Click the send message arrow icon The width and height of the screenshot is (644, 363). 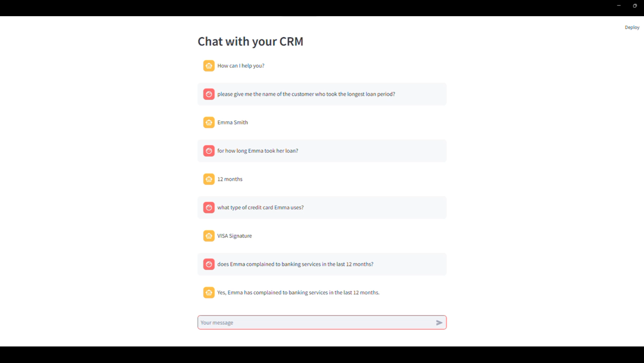tap(439, 323)
